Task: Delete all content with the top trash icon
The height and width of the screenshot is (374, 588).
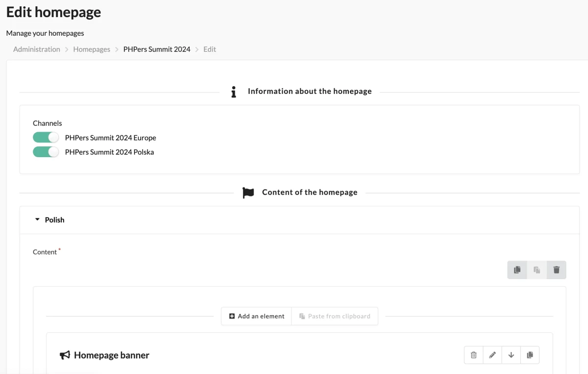Action: click(556, 270)
